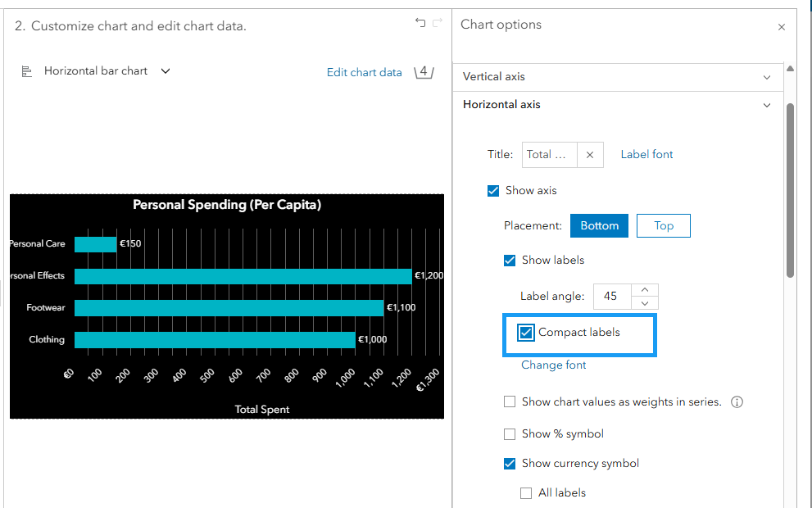Increase label angle with the up arrow

(x=645, y=289)
